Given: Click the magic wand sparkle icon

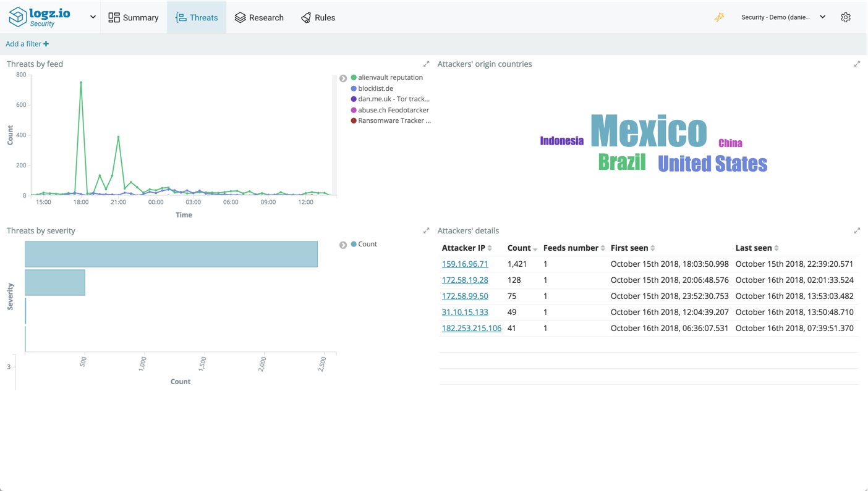Looking at the screenshot, I should [719, 17].
